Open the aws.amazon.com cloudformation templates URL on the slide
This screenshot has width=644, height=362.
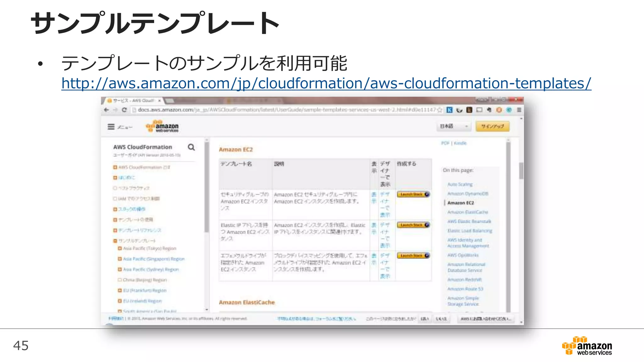point(326,84)
